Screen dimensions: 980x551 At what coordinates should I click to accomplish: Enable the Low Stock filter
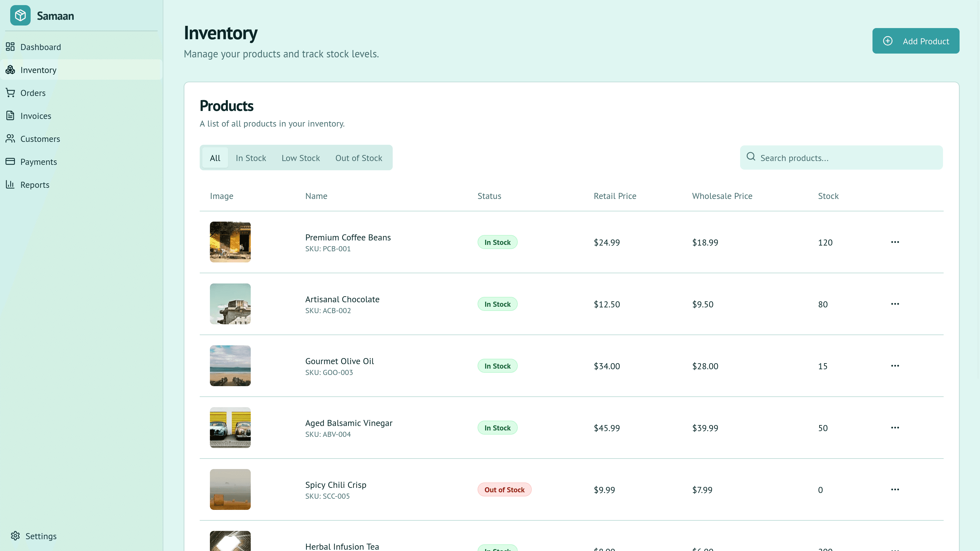pos(301,158)
